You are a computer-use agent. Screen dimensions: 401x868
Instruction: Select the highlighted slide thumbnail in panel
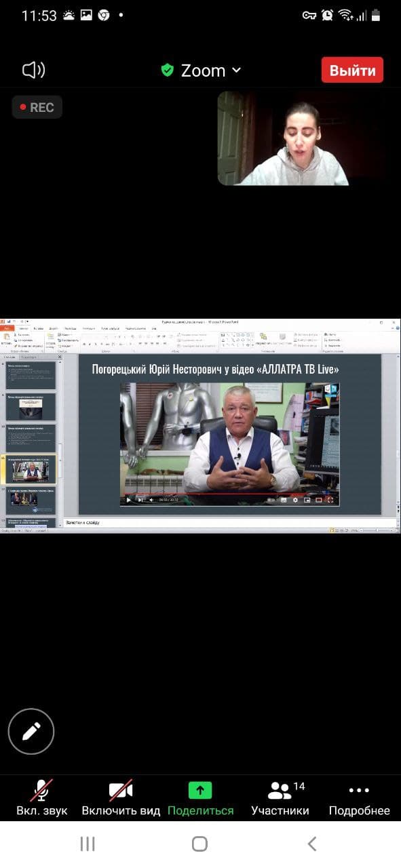pyautogui.click(x=31, y=468)
